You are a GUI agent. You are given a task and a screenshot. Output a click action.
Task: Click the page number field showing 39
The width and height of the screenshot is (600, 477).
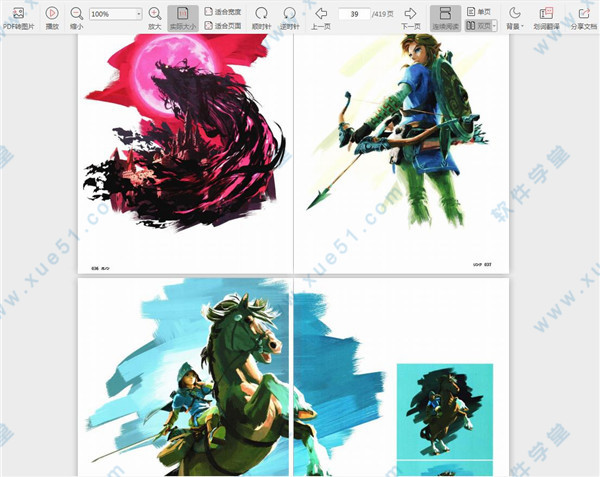(x=354, y=14)
